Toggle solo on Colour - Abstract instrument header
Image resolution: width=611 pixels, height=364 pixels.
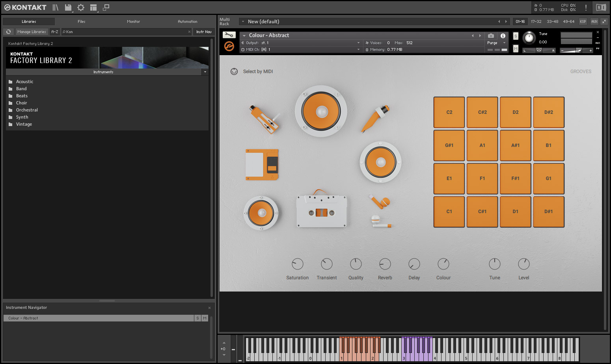tap(516, 36)
